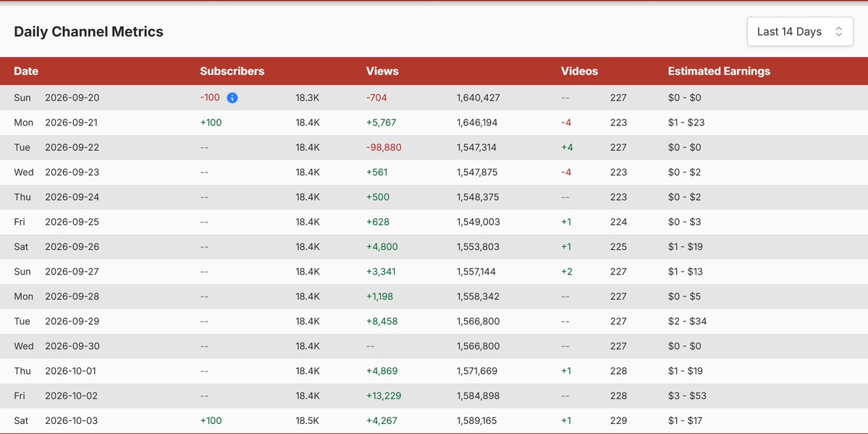
Task: Click the +4,267 views change
Action: [382, 421]
